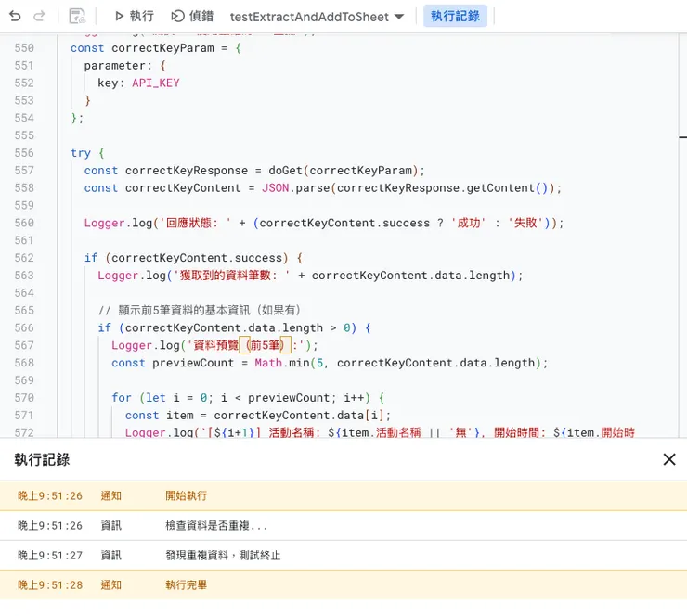Click line number 556 in gutter

click(x=24, y=153)
